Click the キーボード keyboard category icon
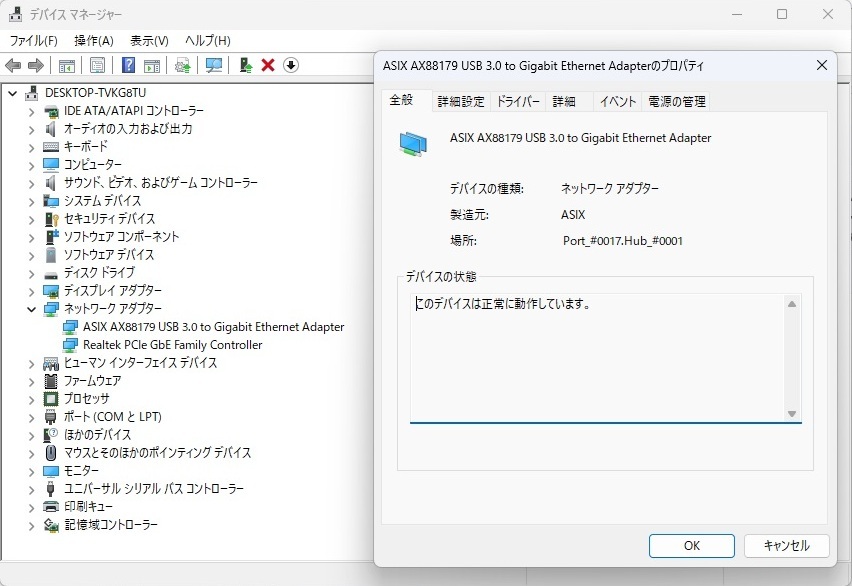 pos(51,147)
